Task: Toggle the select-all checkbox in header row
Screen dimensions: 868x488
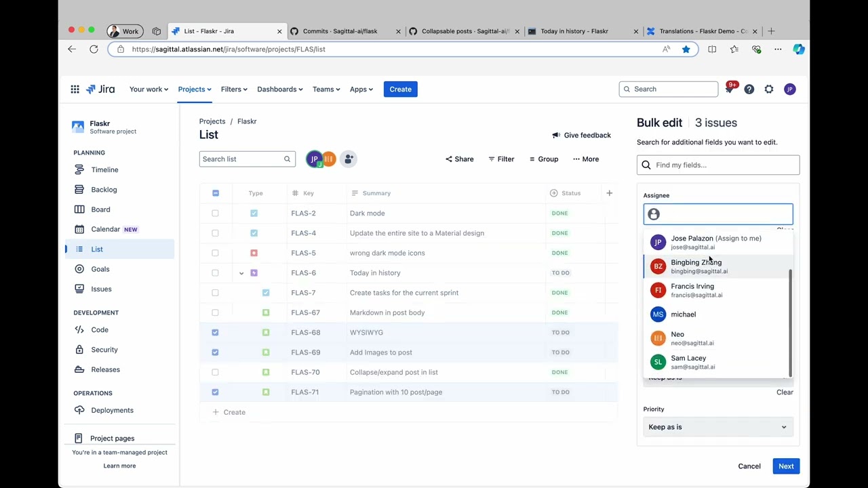Action: [215, 193]
